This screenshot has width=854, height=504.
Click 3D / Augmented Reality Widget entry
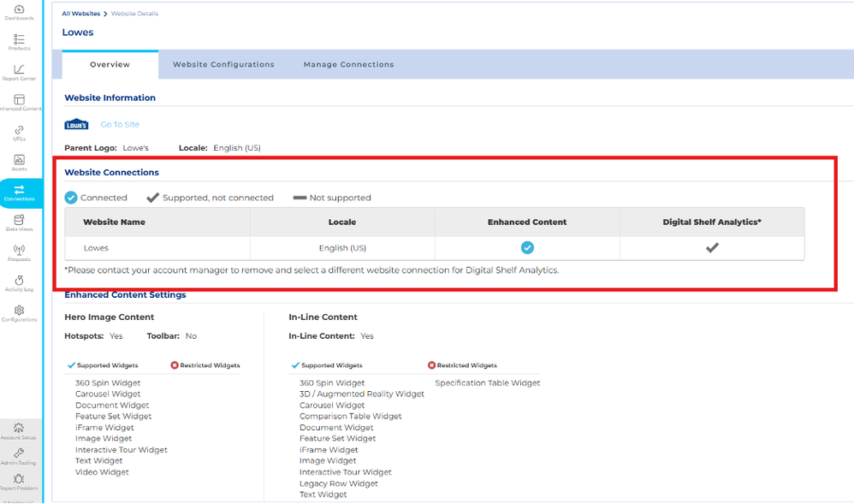362,394
